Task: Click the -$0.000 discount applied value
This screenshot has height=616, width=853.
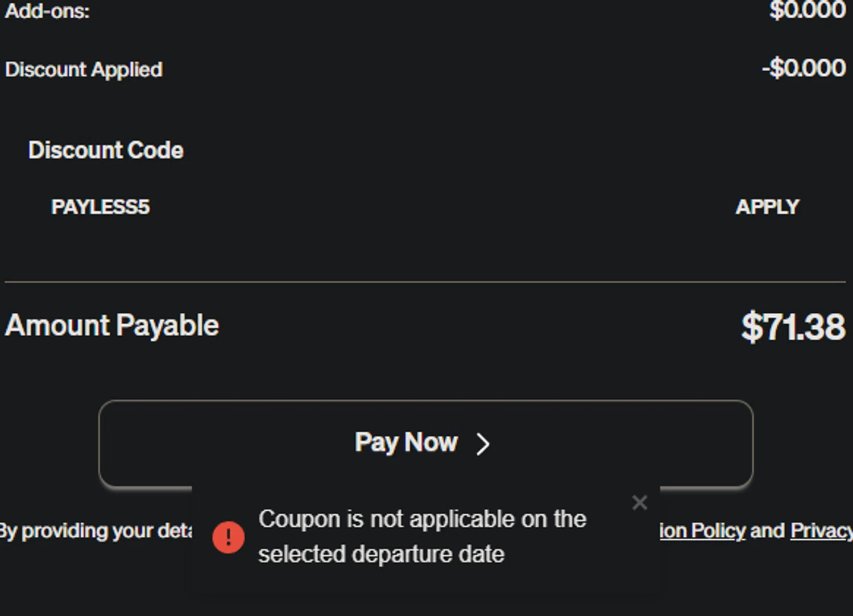Action: coord(804,68)
